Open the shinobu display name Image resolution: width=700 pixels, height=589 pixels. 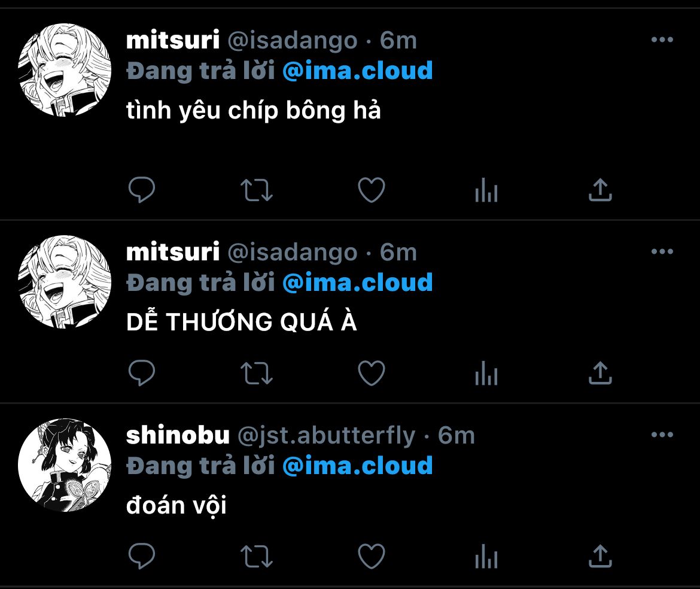point(178,435)
